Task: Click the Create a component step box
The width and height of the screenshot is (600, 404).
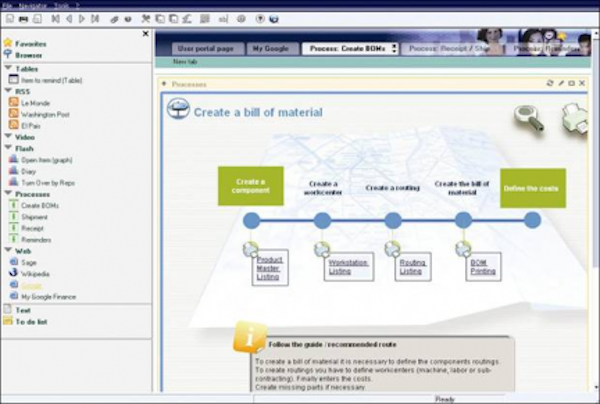Action: click(251, 186)
